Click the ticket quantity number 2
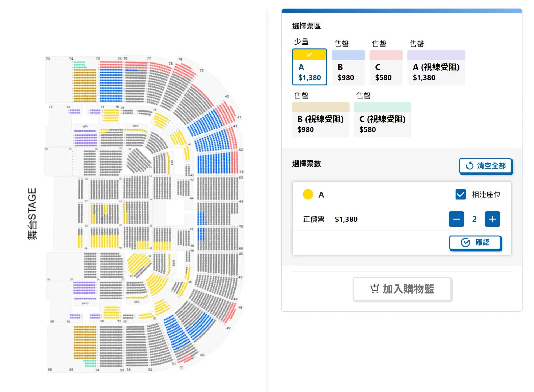534x392 pixels. tap(474, 219)
